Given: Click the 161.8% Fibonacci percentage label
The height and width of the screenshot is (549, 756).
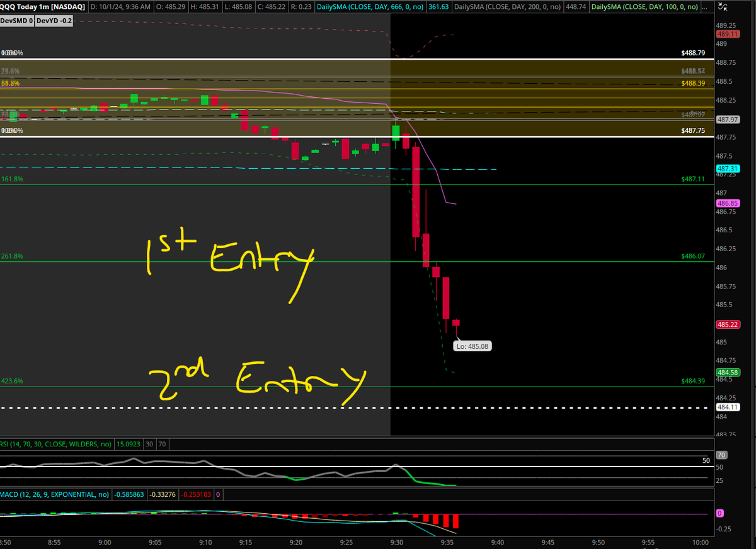Looking at the screenshot, I should tap(12, 179).
